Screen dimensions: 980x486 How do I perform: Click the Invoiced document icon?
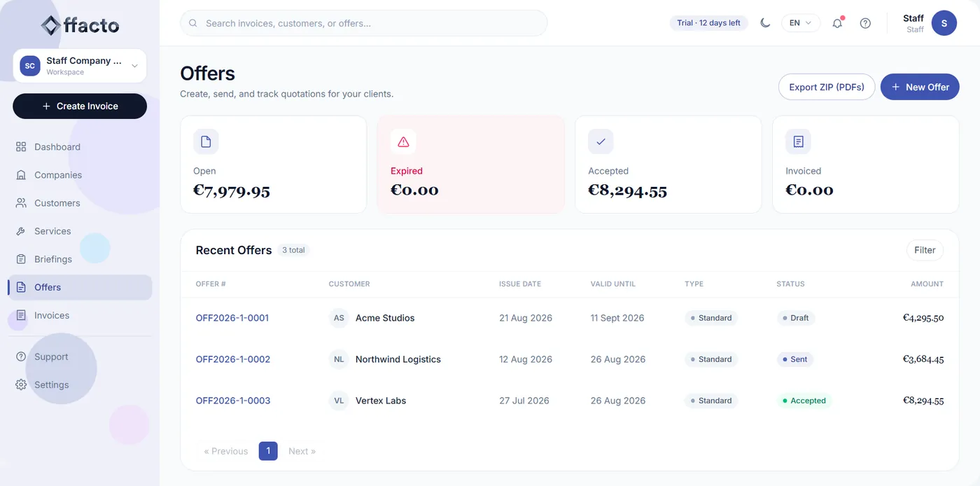(798, 141)
